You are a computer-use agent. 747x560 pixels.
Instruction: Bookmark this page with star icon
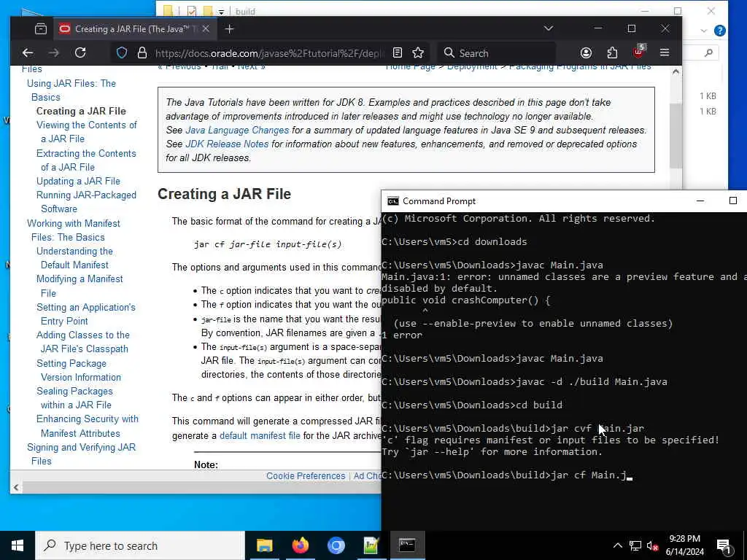pos(418,52)
